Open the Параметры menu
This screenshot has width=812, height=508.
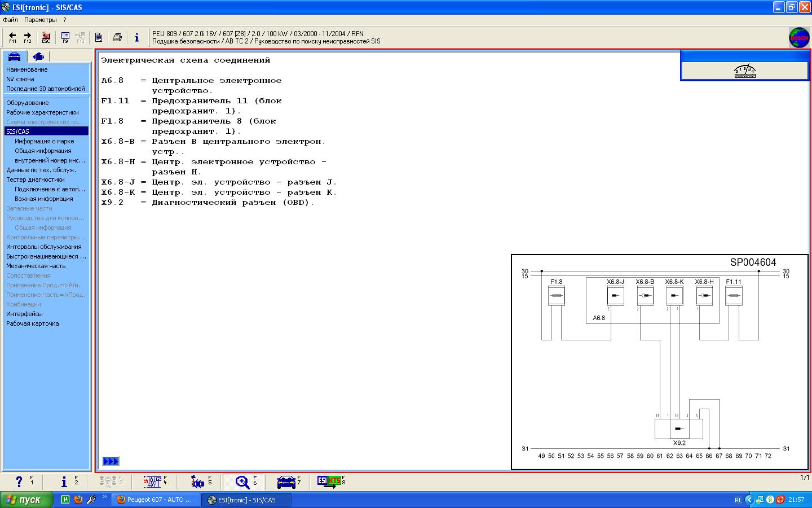click(x=41, y=20)
